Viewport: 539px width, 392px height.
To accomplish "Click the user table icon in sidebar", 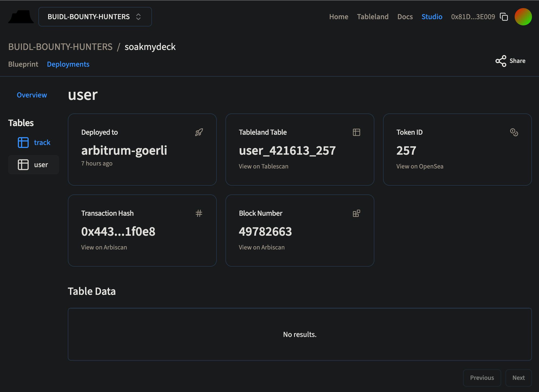I will coord(23,165).
